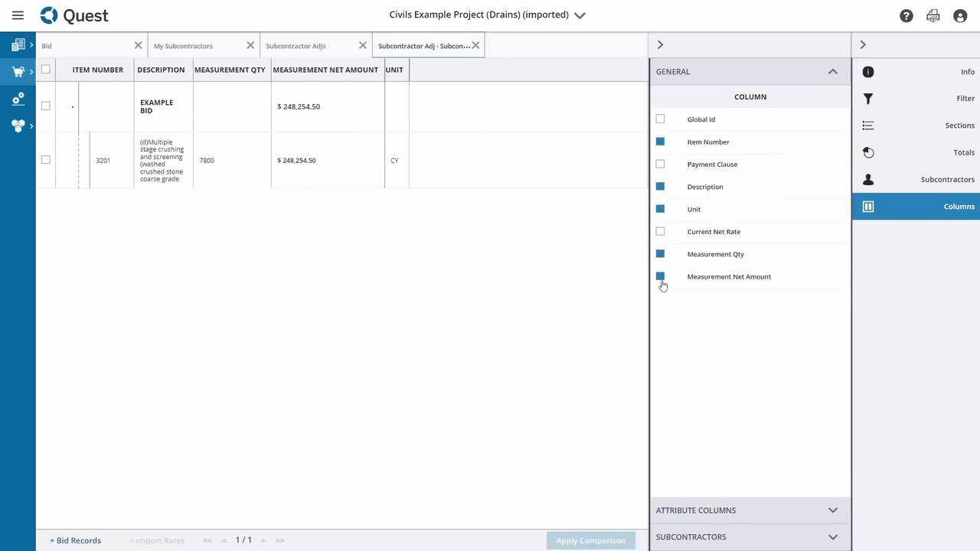Image resolution: width=980 pixels, height=551 pixels.
Task: Close the Subcontractor Adjs tab
Action: 363,45
